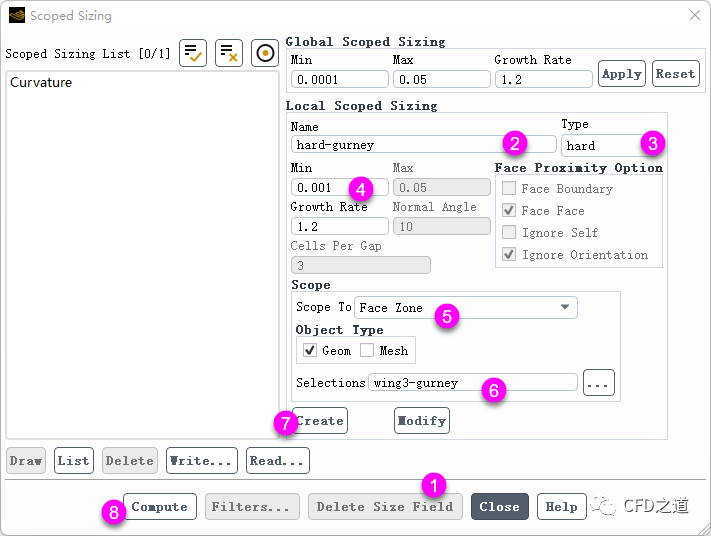Click the Selections field wing3-gurney
Viewport: 711px width, 536px height.
click(472, 382)
